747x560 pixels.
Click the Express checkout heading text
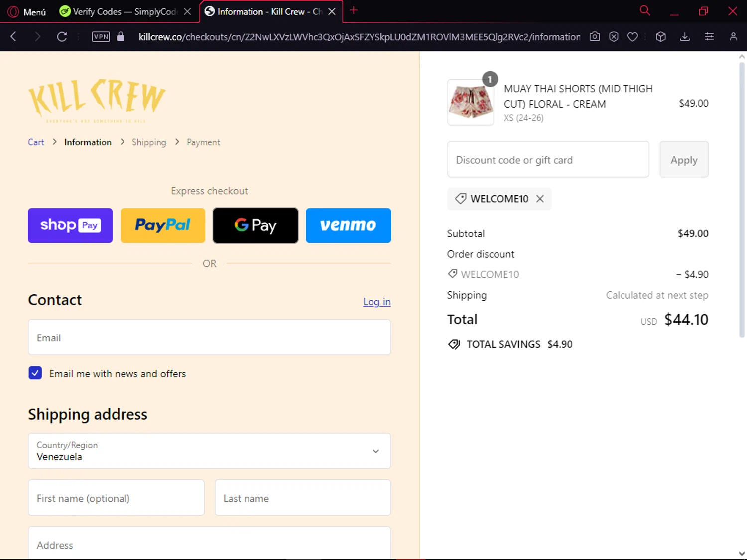coord(210,191)
